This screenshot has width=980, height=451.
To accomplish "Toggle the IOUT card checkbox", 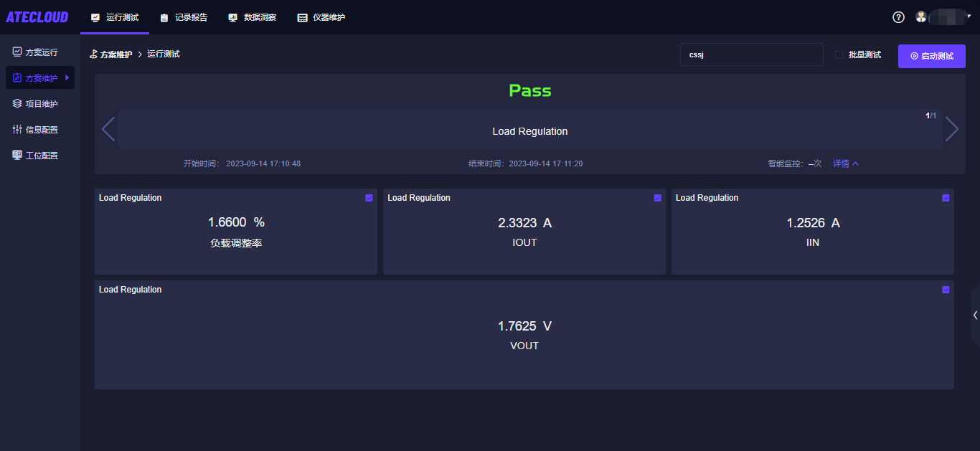I will pyautogui.click(x=657, y=198).
